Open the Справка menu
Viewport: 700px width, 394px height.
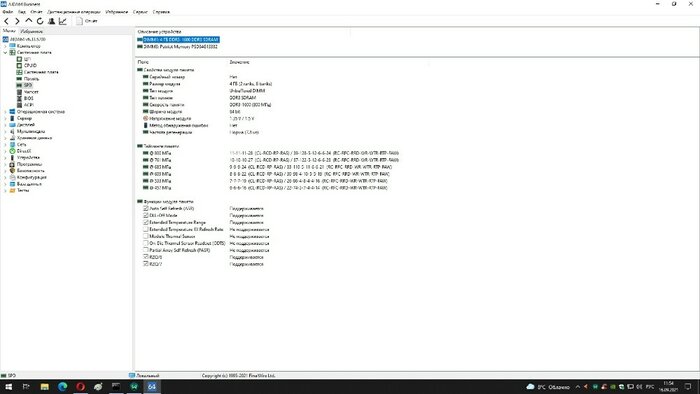[x=161, y=12]
